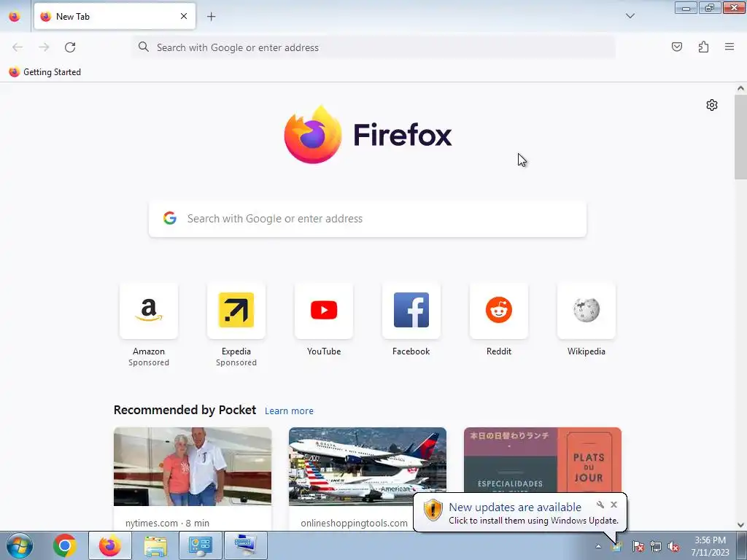Go forward one page arrow

[x=44, y=47]
